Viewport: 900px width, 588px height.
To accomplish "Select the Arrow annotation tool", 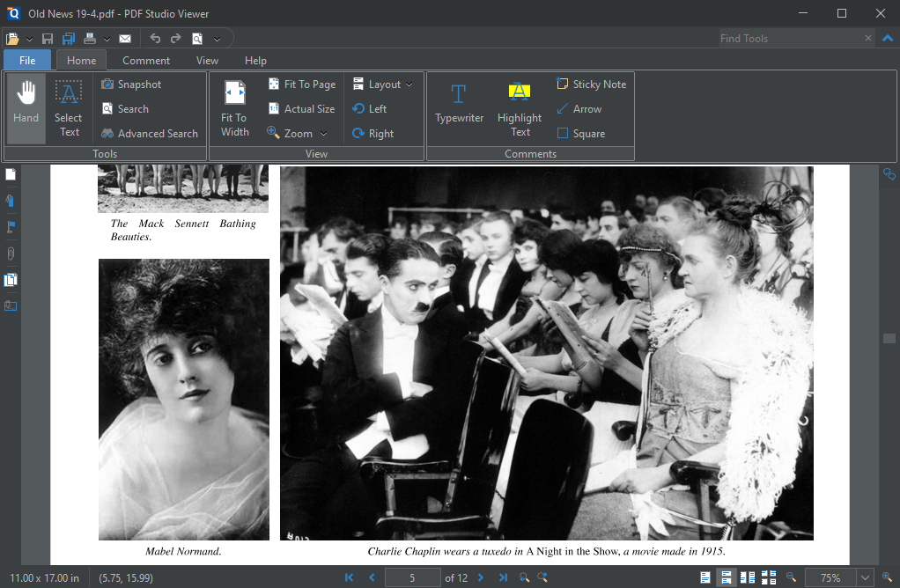I will [x=579, y=109].
